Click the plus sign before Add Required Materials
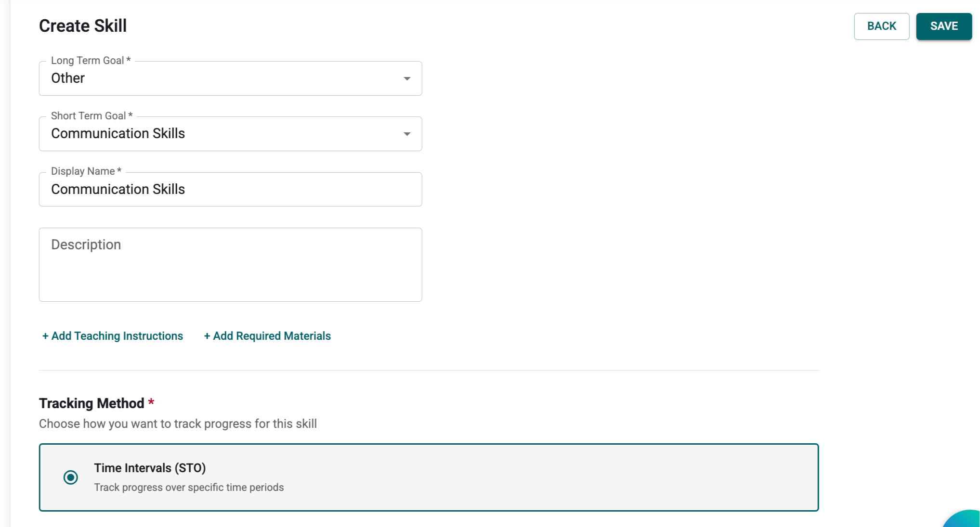980x527 pixels. (x=207, y=336)
